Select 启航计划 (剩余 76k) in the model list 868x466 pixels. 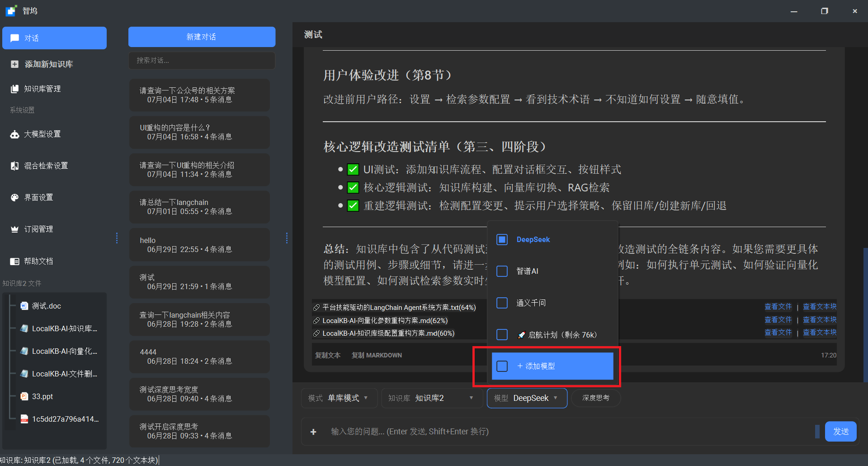pos(552,334)
